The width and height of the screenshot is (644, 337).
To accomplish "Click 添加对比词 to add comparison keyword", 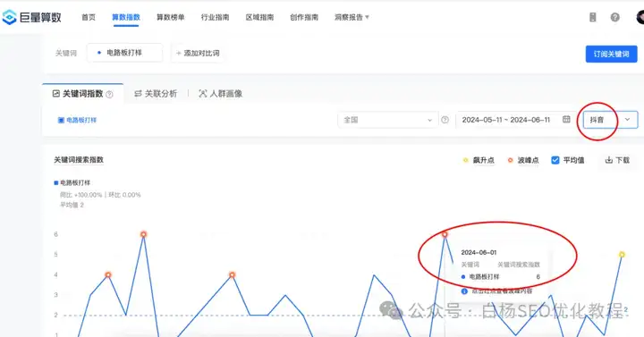I will pyautogui.click(x=198, y=54).
